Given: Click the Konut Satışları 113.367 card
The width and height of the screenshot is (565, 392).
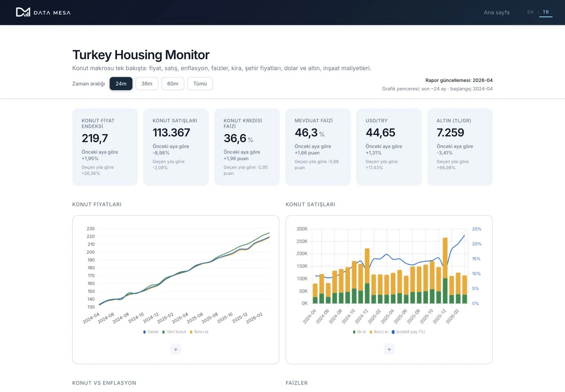Looking at the screenshot, I should pos(176,147).
